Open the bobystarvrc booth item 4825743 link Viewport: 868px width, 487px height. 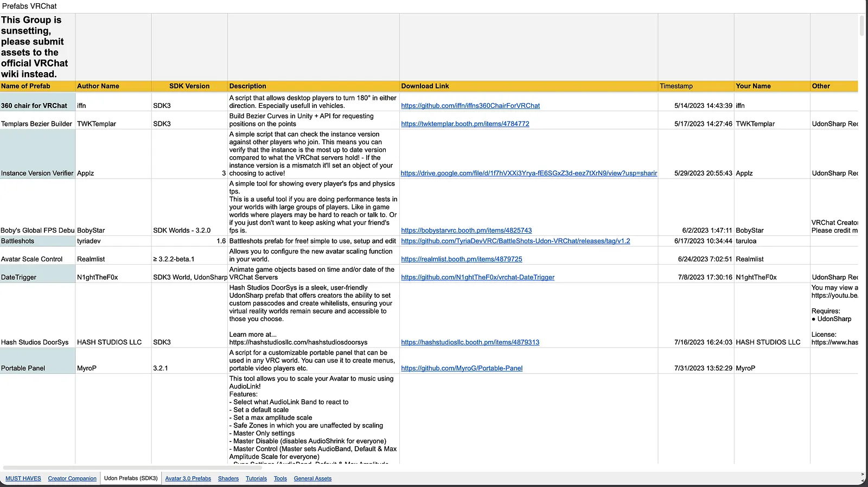click(x=467, y=230)
